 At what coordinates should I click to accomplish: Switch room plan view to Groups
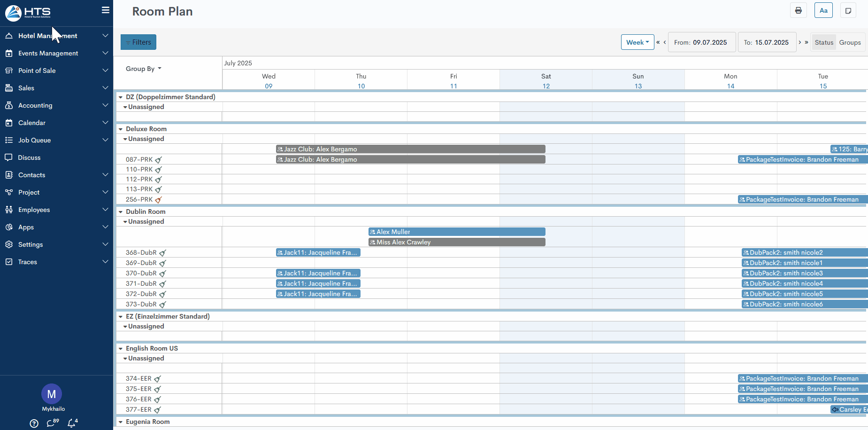850,42
